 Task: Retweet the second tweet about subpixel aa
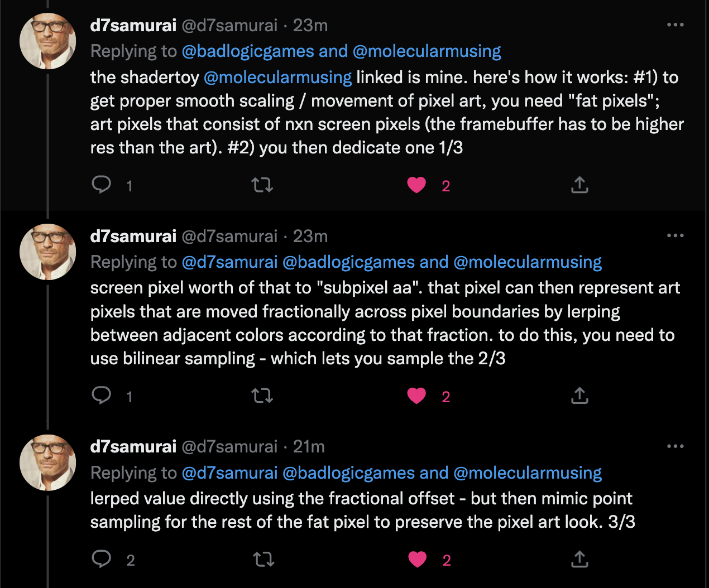tap(262, 396)
